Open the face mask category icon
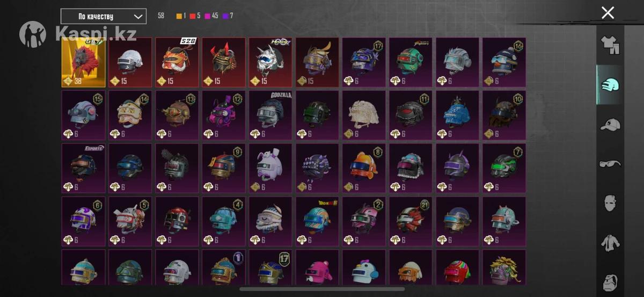This screenshot has width=644, height=297. tap(610, 203)
